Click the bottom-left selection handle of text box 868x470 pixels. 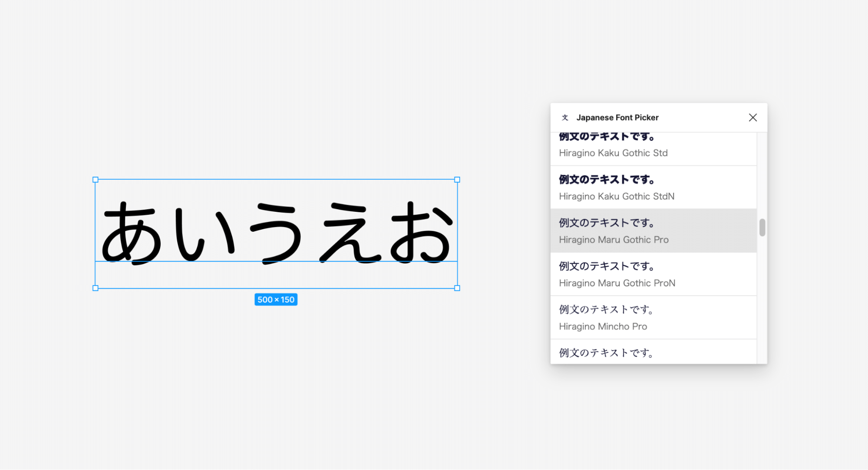(96, 288)
